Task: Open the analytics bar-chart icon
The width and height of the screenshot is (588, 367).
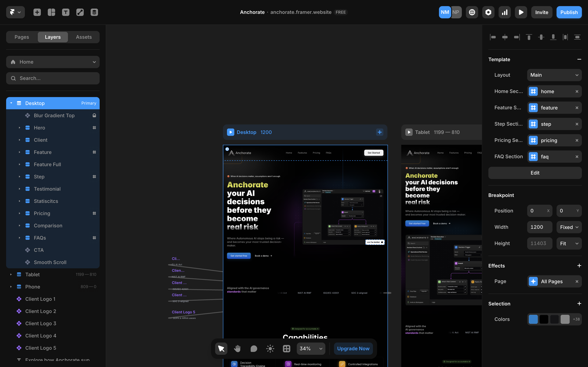Action: point(504,12)
